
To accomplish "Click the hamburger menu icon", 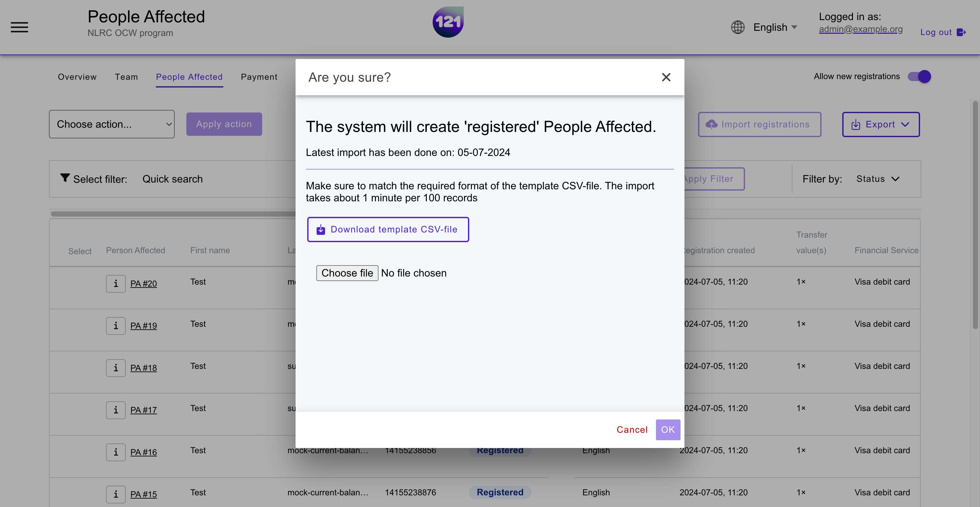I will point(19,27).
